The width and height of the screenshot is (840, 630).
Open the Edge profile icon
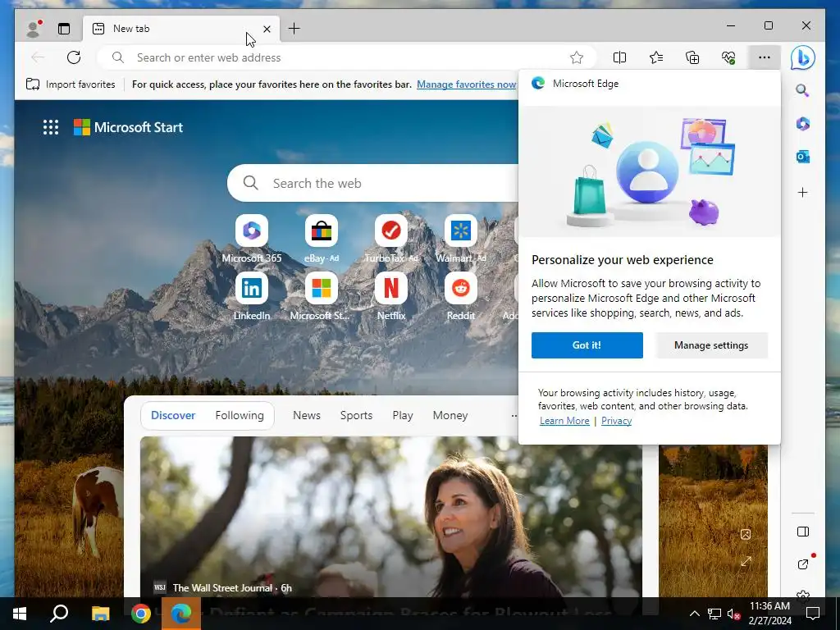[x=33, y=29]
